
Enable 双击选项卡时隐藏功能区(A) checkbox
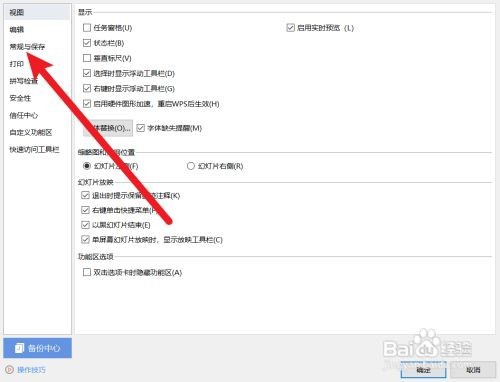87,272
